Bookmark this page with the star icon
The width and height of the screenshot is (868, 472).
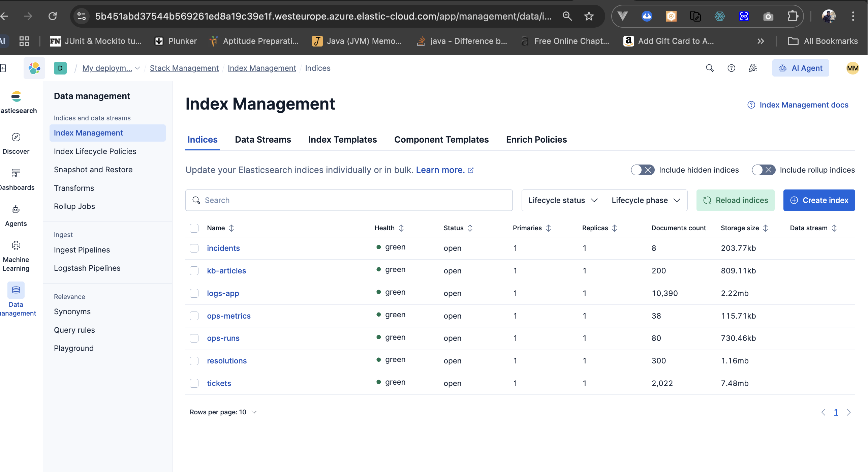pos(589,16)
